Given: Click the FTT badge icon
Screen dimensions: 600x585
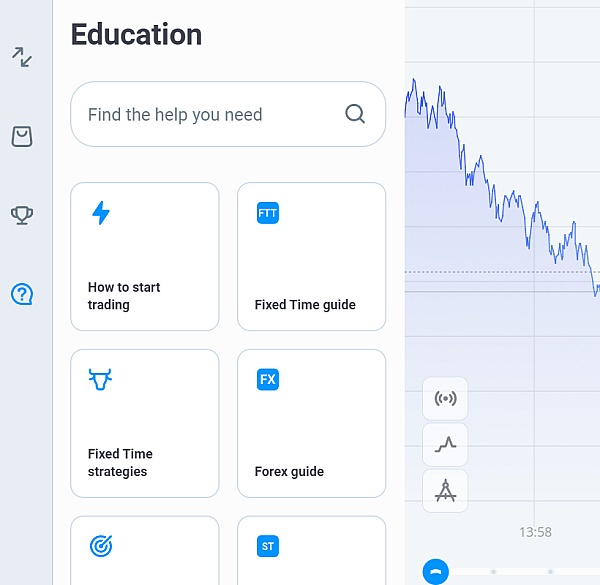Looking at the screenshot, I should point(268,213).
